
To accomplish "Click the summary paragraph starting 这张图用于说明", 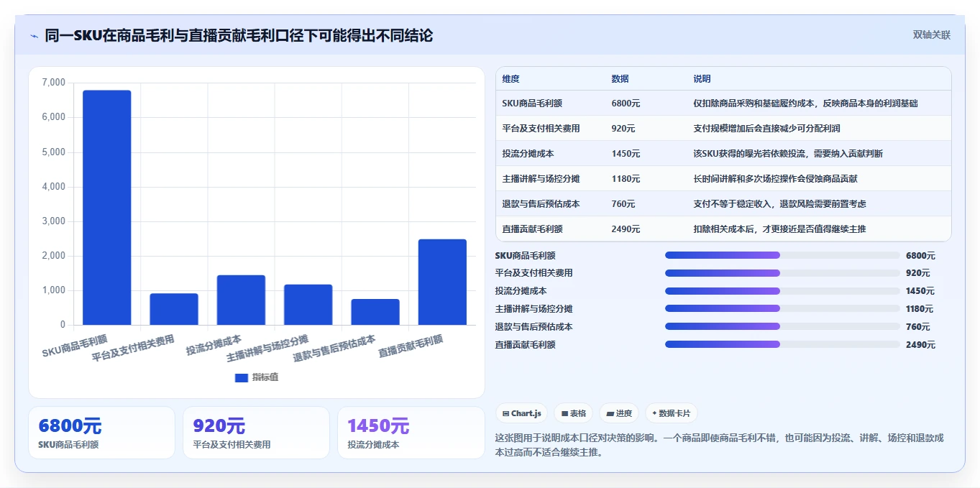I will pos(720,445).
